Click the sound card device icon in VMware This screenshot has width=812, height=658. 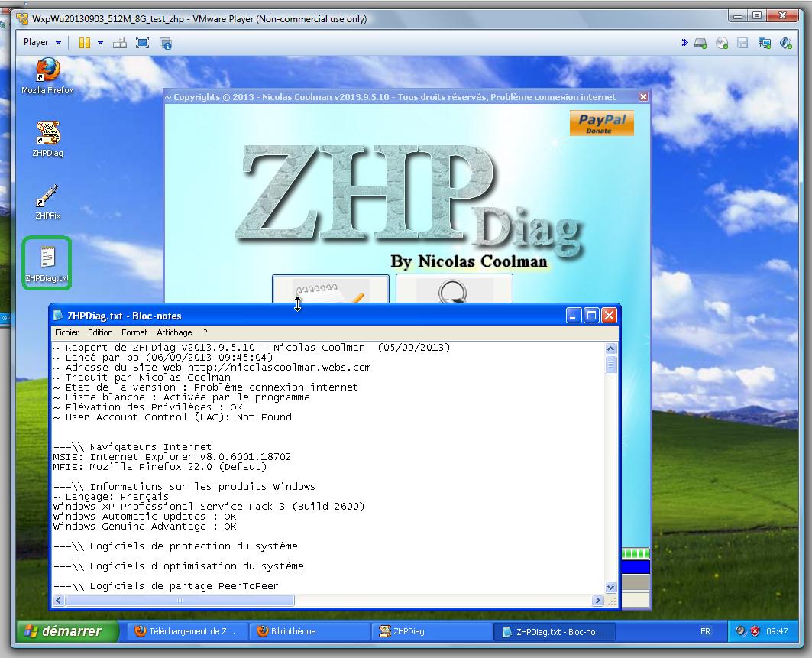click(785, 43)
